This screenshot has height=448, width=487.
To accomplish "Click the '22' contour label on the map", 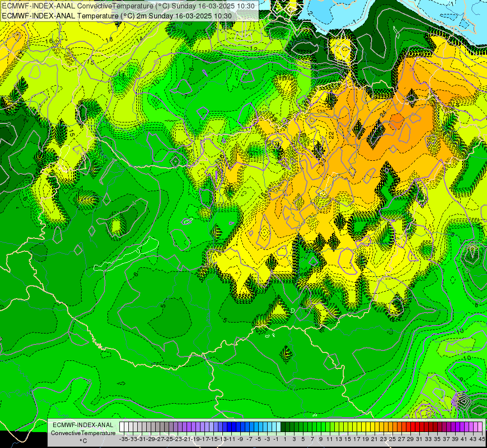I will [331, 135].
